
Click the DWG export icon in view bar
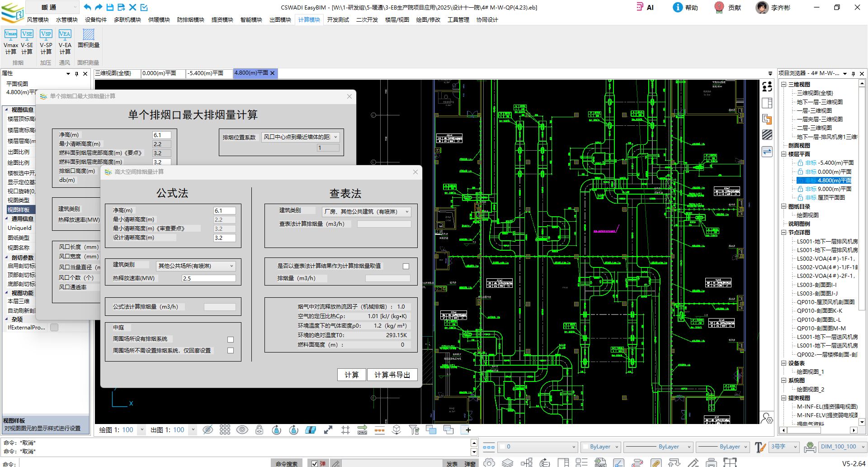362,430
